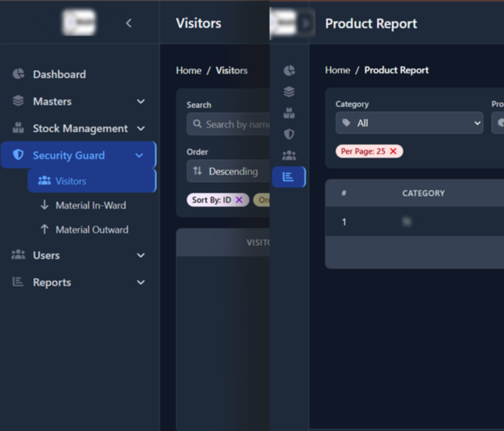Go to Dashboard in sidebar
Viewport: 504px width, 431px height.
(59, 74)
